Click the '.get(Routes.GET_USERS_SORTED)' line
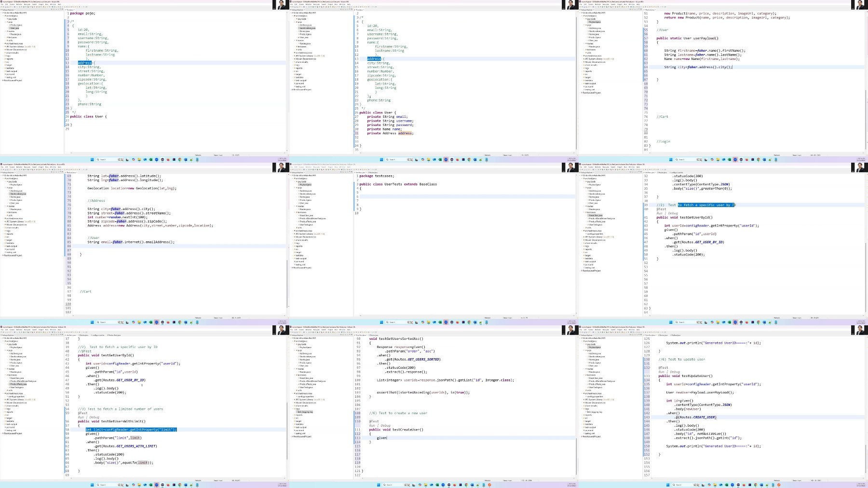 [x=412, y=359]
